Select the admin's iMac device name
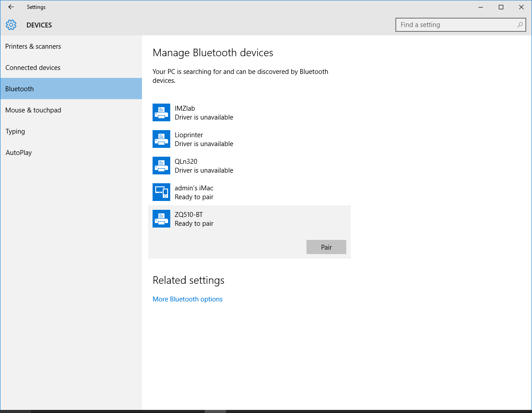The image size is (532, 413). (x=194, y=188)
